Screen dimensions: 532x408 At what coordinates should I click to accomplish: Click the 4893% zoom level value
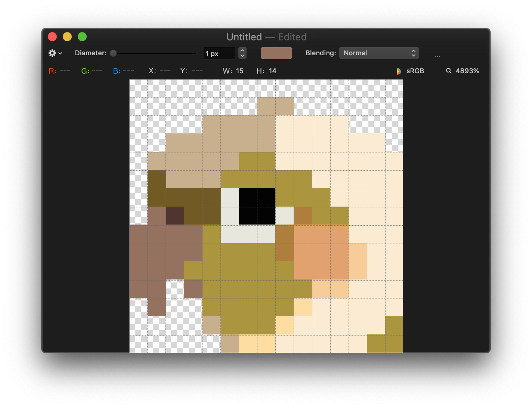pyautogui.click(x=467, y=71)
